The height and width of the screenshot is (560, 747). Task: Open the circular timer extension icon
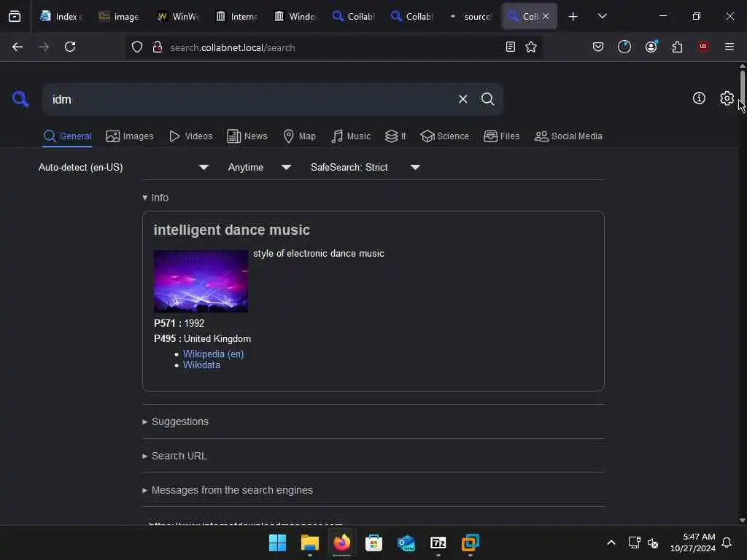click(x=624, y=47)
